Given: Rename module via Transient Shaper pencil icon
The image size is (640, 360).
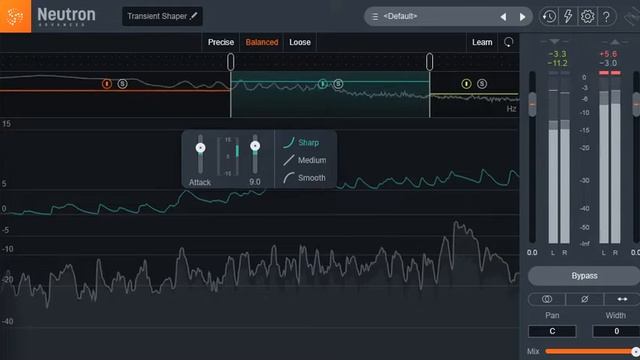Looking at the screenshot, I should (194, 16).
